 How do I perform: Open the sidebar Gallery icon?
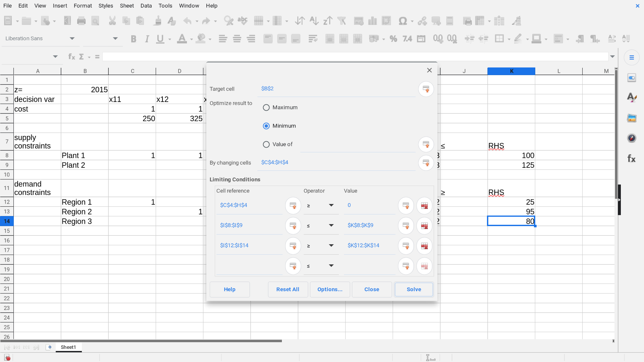(x=632, y=118)
